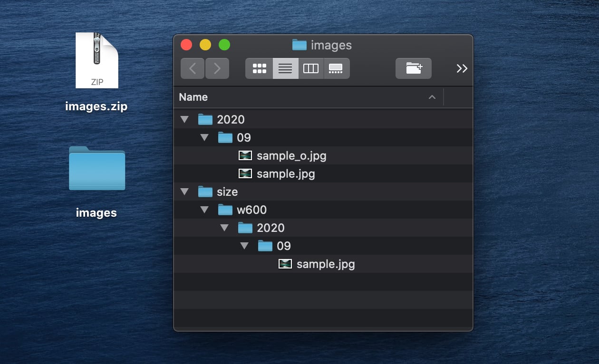Screen dimensions: 599x364
Task: Switch Finder to icon view
Action: 259,68
